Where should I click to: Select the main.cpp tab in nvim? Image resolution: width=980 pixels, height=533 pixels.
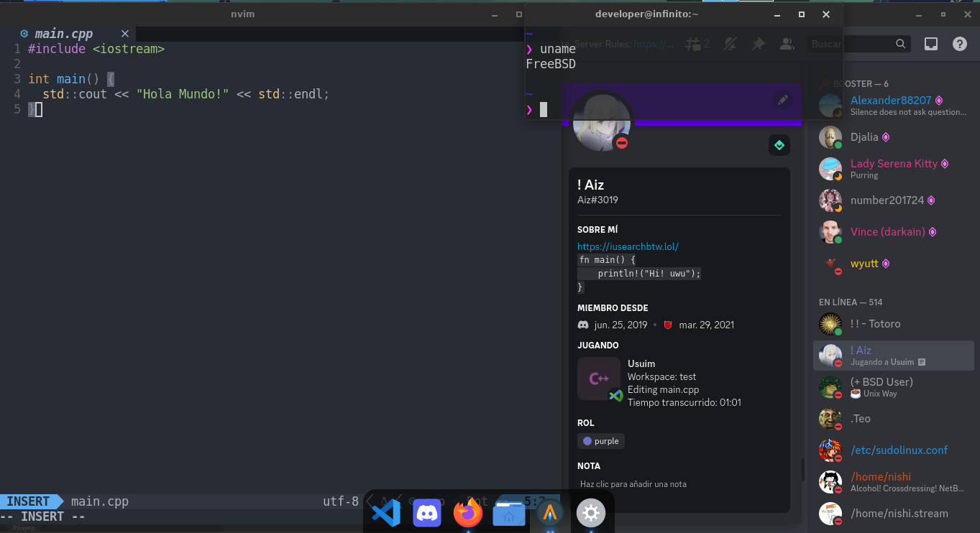pyautogui.click(x=65, y=33)
